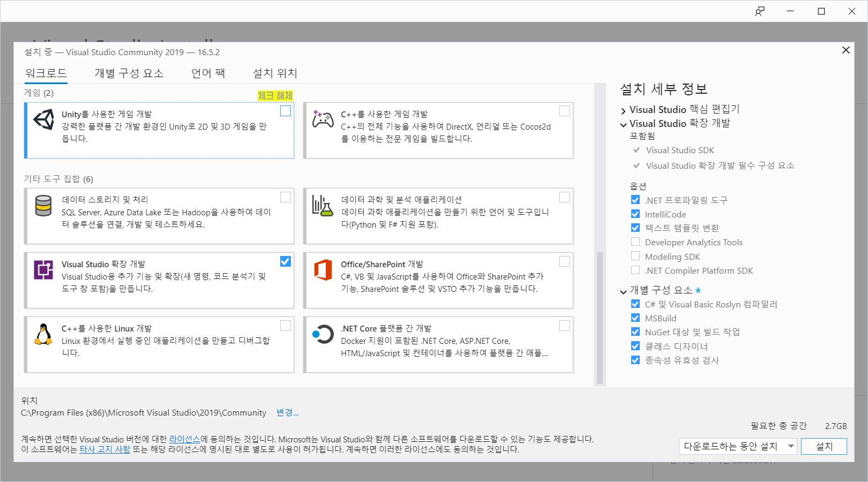Click the data science flask icon
Image resolution: width=868 pixels, height=482 pixels.
pyautogui.click(x=323, y=206)
